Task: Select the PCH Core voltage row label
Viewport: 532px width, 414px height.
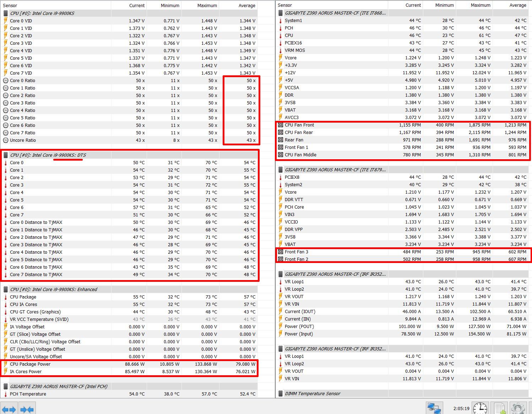Action: 294,207
